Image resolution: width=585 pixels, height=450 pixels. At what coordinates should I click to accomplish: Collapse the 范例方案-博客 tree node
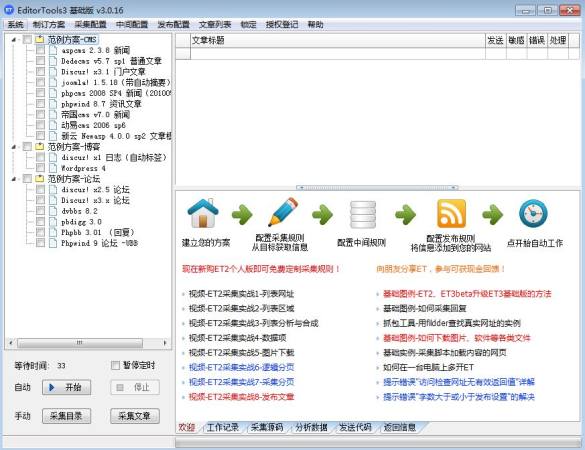[x=14, y=147]
